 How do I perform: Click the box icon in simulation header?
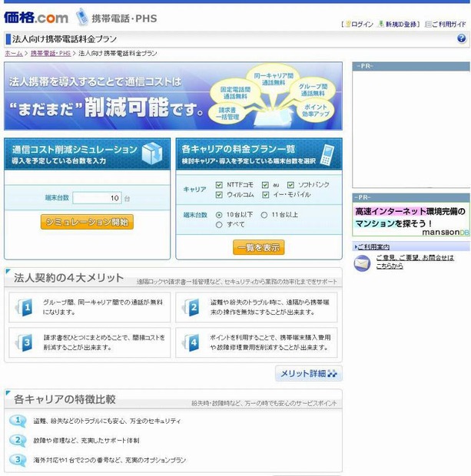(x=152, y=154)
